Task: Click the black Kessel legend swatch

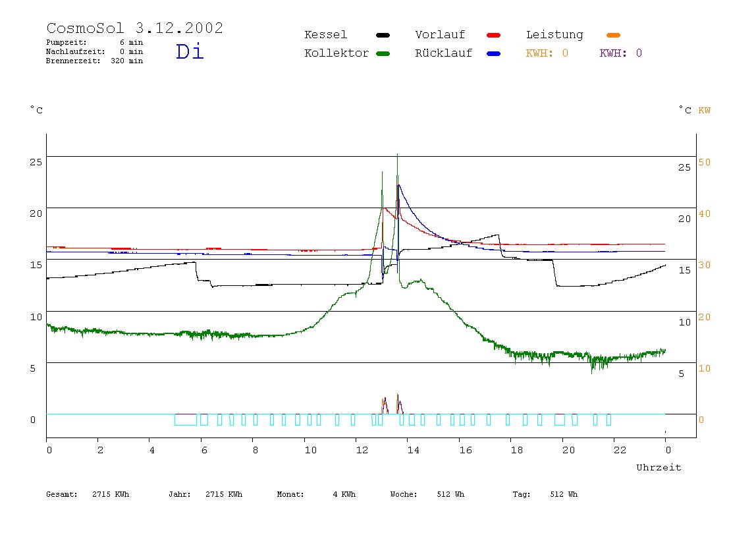Action: [x=383, y=35]
